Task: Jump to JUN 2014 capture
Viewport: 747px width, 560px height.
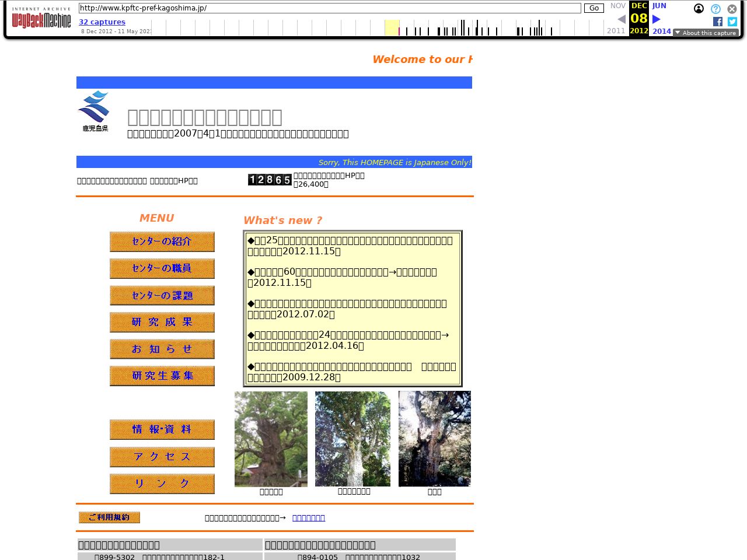Action: pyautogui.click(x=660, y=6)
